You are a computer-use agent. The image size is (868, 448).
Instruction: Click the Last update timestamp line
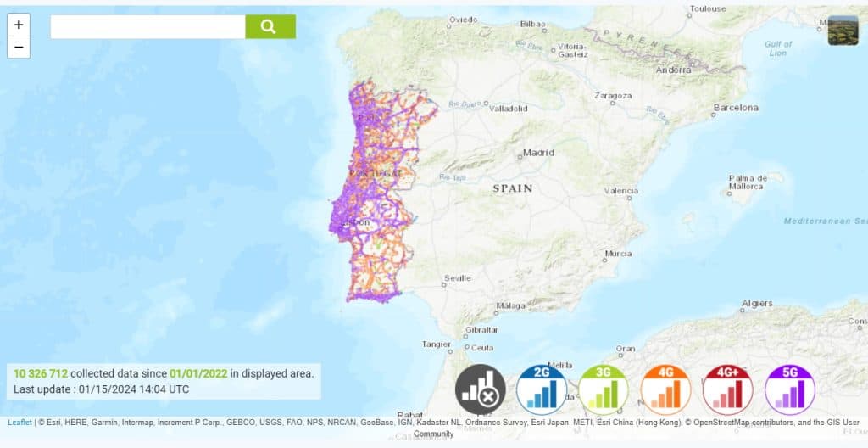[x=102, y=389]
